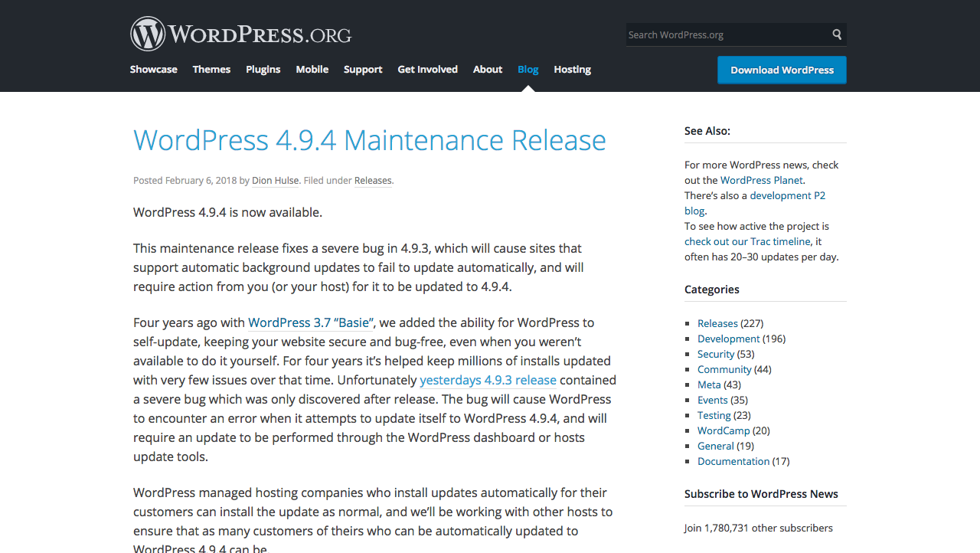Click the WordPress.org logo
This screenshot has width=980, height=553.
click(x=240, y=34)
